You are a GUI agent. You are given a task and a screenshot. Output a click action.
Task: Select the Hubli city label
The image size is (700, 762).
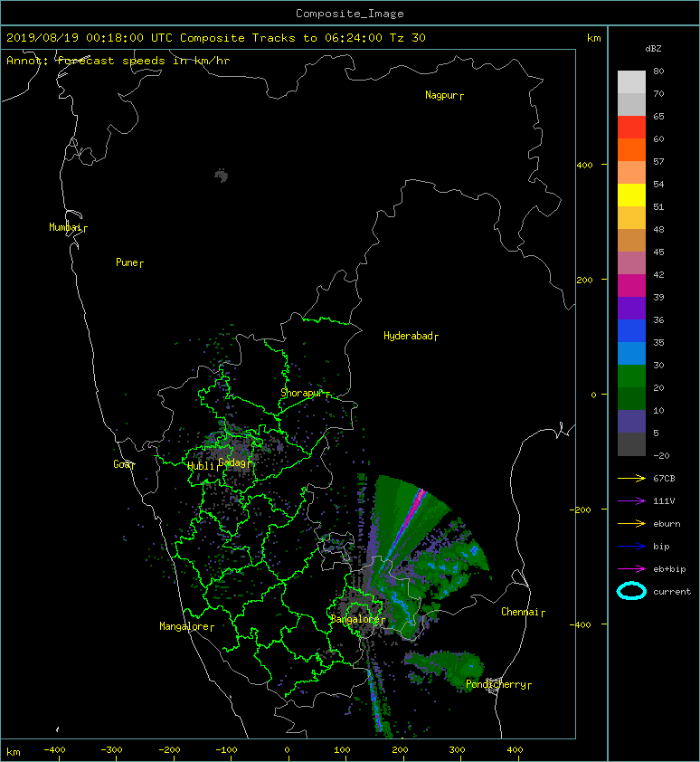coord(201,466)
